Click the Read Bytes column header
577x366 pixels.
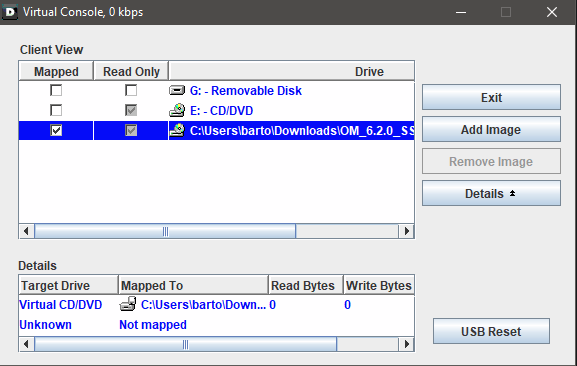(x=306, y=285)
